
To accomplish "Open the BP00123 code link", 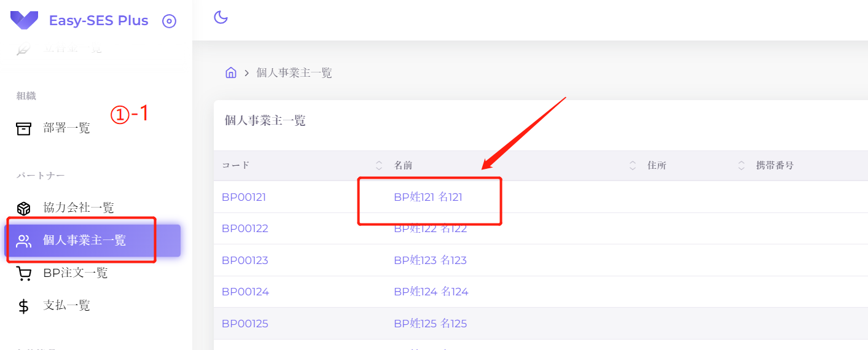I will pyautogui.click(x=244, y=260).
